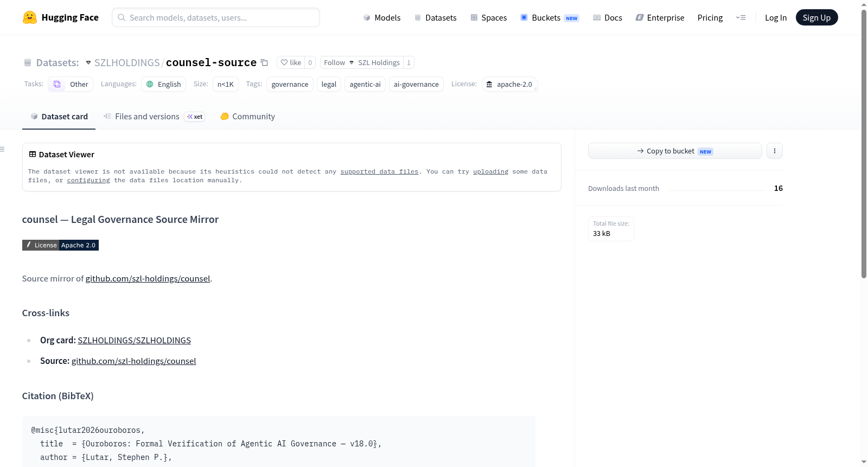Select the apache-2.0 license tag
The height and width of the screenshot is (467, 868).
[509, 84]
